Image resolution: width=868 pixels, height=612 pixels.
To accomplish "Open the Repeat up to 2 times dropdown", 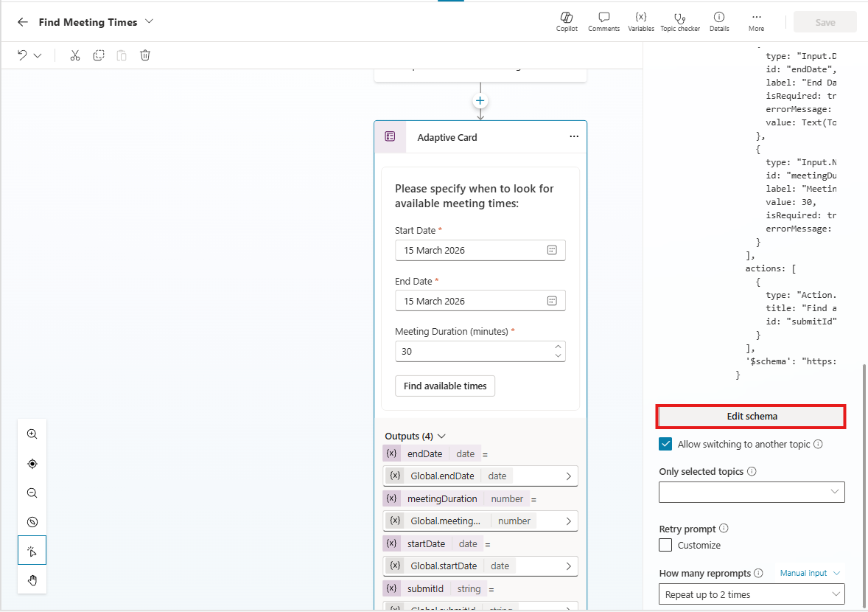I will pos(751,594).
